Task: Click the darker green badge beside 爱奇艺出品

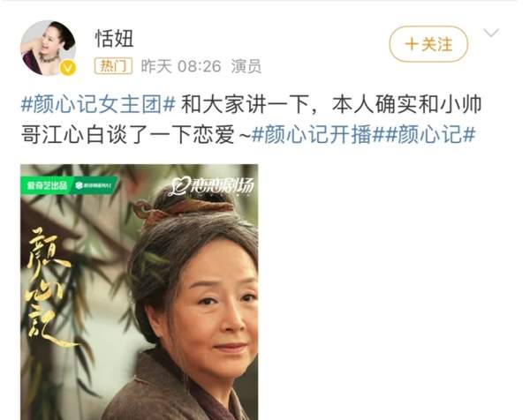Action: 95,185
